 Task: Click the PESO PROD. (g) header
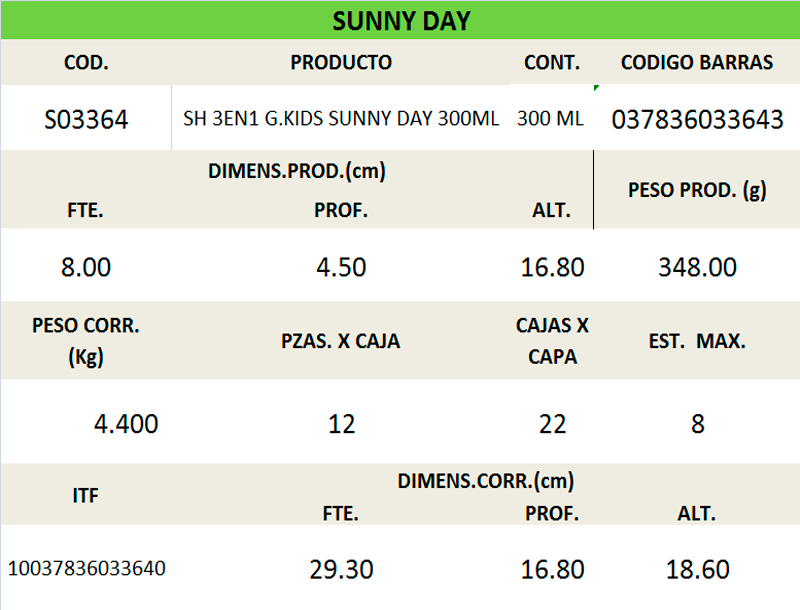[697, 190]
